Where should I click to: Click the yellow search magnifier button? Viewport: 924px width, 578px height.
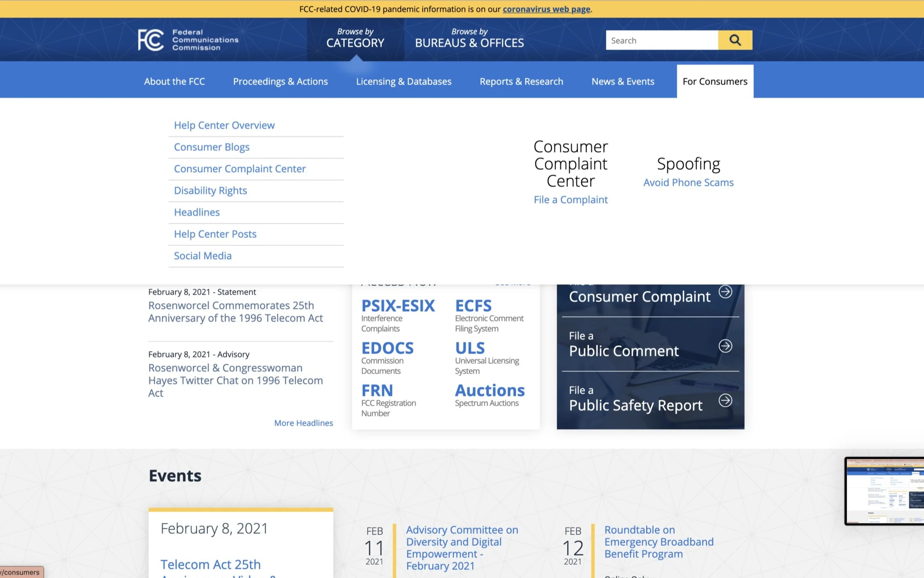735,40
